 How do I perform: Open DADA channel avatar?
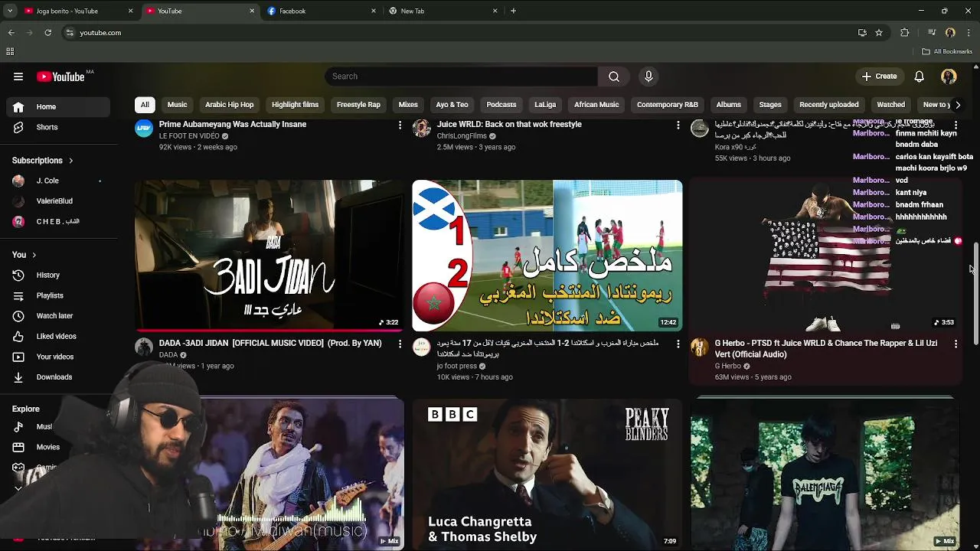(x=144, y=347)
